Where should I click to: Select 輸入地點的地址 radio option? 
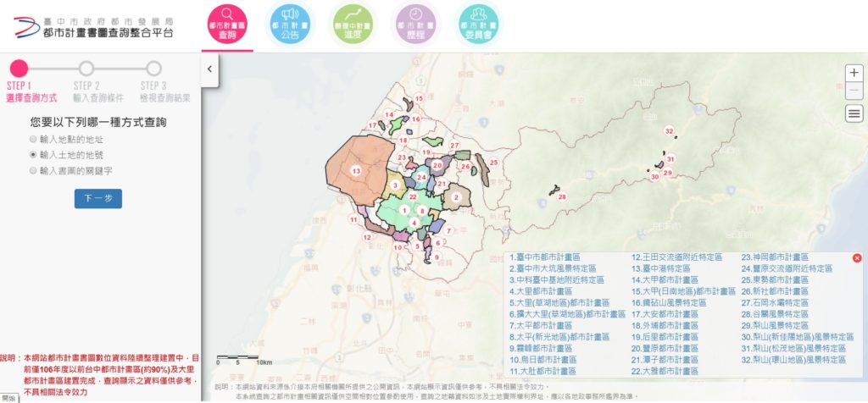33,140
